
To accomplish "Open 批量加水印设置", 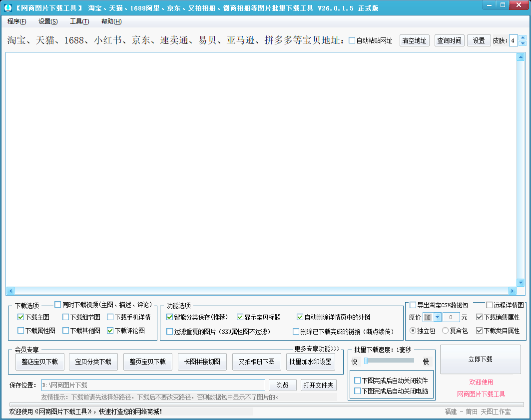I will coord(311,362).
